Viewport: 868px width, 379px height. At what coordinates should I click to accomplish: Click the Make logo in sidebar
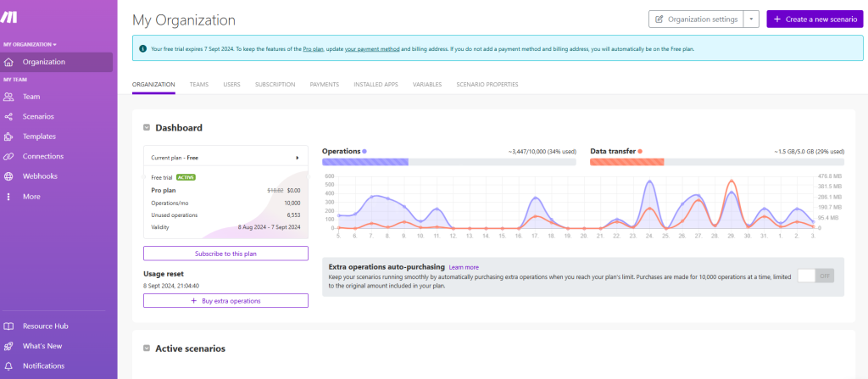[x=9, y=18]
